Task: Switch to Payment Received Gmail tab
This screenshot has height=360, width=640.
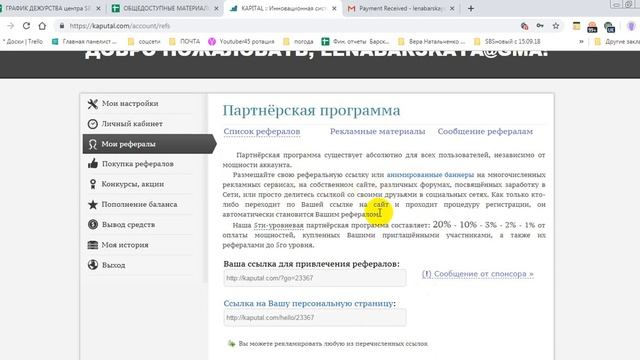Action: click(401, 8)
